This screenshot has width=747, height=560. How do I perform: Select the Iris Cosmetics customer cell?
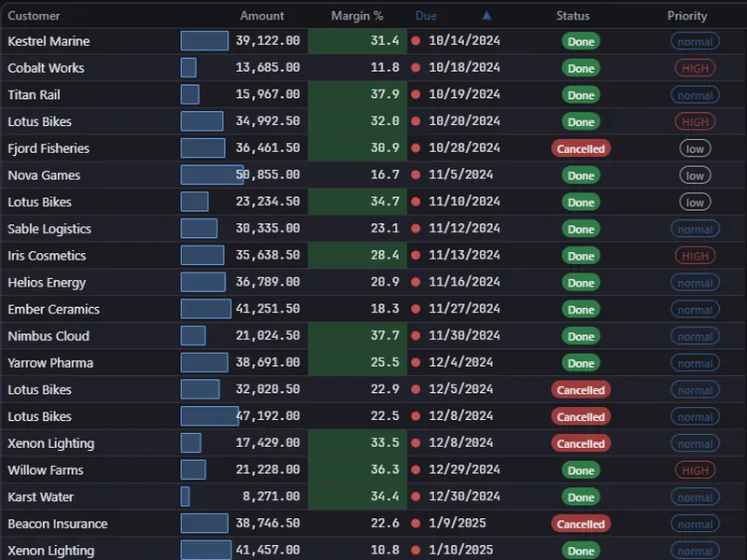click(47, 256)
